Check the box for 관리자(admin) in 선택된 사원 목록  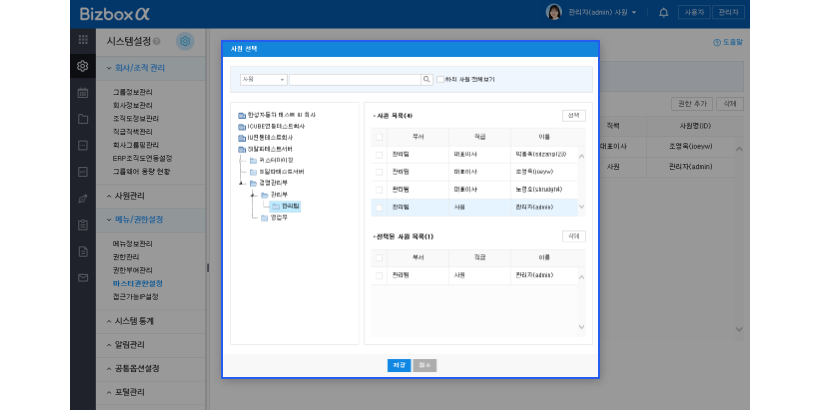tap(379, 276)
